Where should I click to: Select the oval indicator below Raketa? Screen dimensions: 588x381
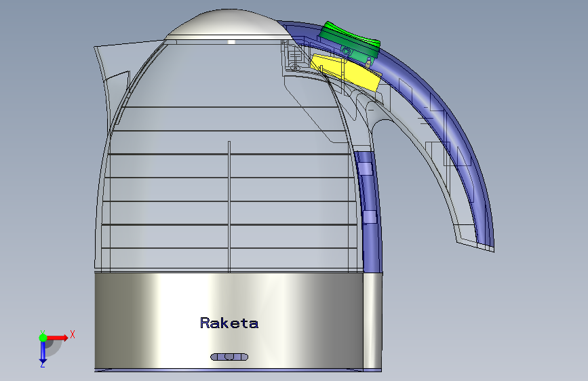229,357
